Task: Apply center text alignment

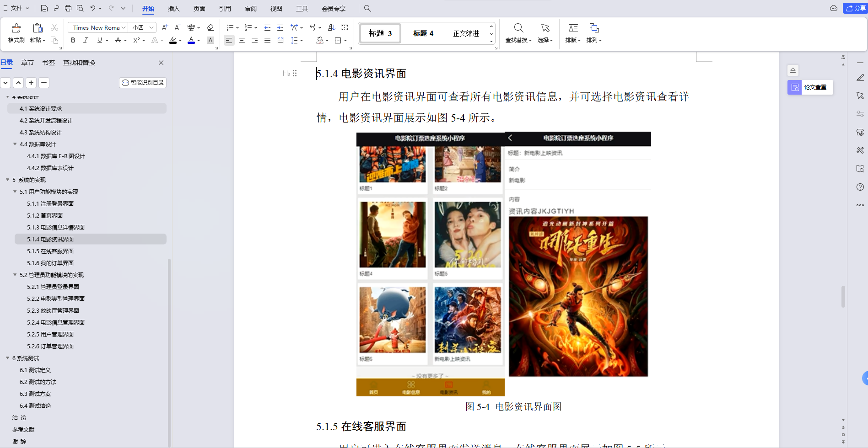Action: pos(242,40)
